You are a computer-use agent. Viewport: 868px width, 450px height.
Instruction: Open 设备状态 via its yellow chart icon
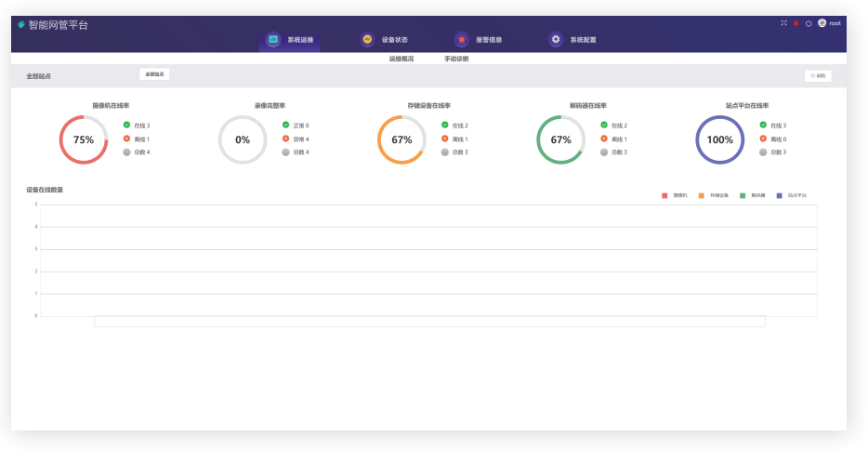tap(367, 39)
